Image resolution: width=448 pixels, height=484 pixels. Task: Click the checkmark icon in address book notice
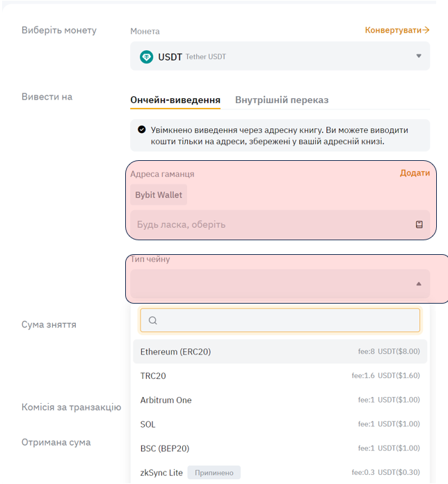[142, 130]
